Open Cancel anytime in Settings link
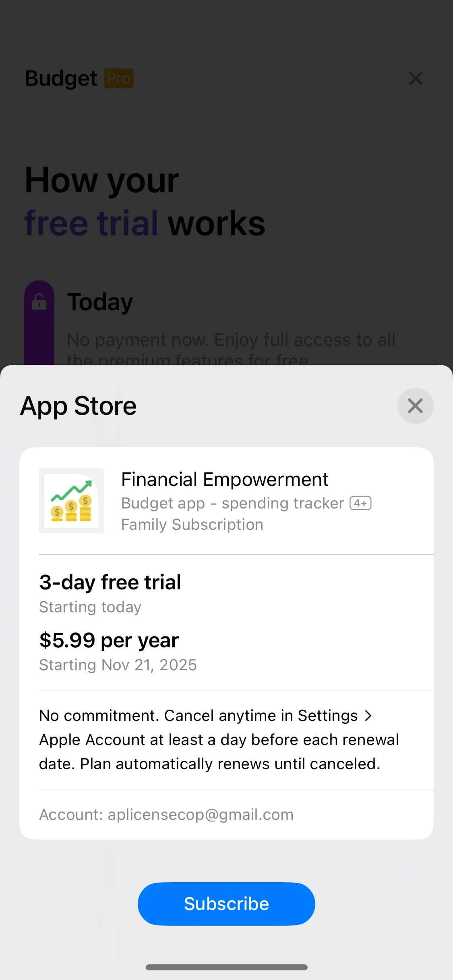 coord(261,716)
